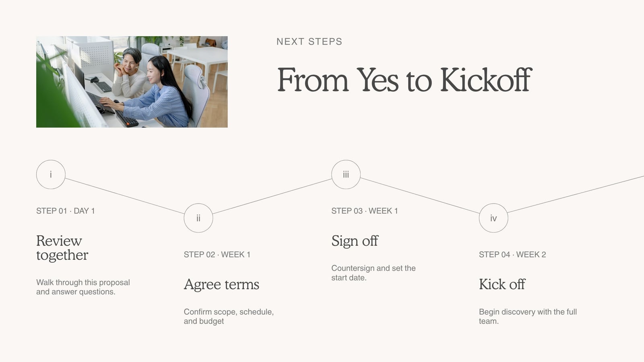The width and height of the screenshot is (644, 362).
Task: Click the line connecting markers ii and iii
Action: pyautogui.click(x=272, y=196)
